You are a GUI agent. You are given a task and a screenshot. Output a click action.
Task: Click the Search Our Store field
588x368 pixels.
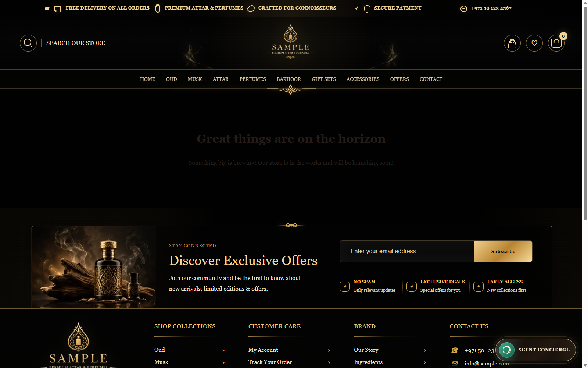76,43
